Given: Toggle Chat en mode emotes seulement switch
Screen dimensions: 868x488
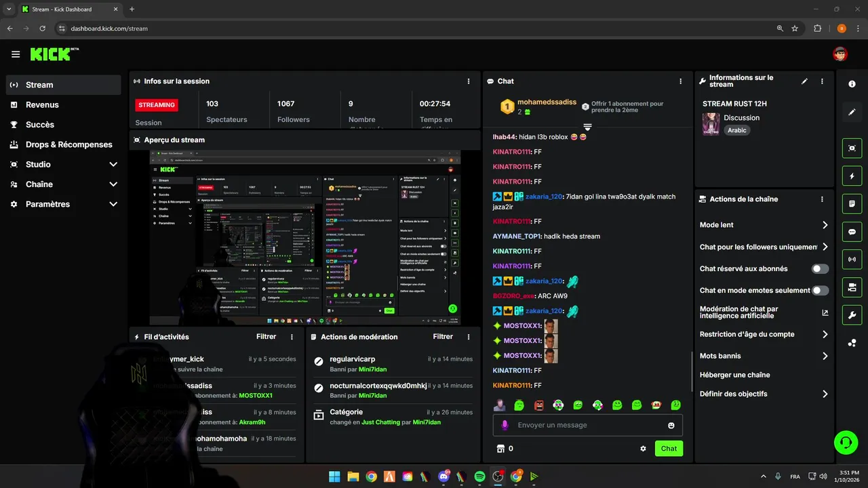Looking at the screenshot, I should click(821, 291).
